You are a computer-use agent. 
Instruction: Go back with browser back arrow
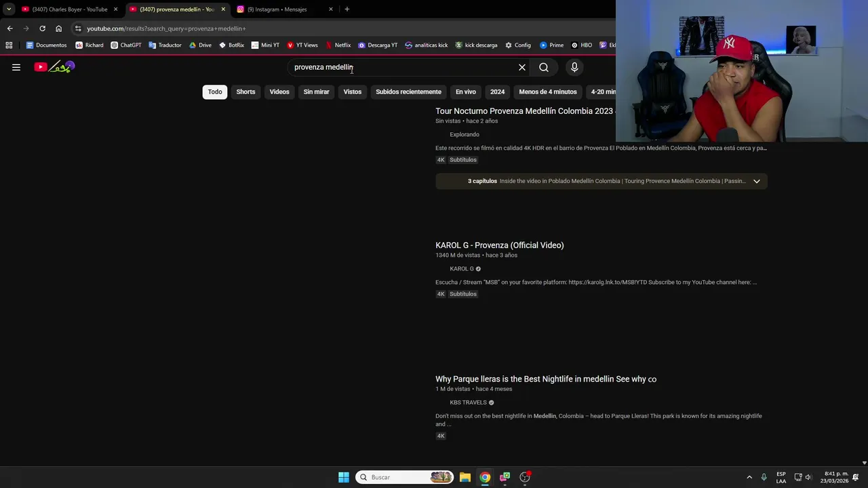pyautogui.click(x=9, y=28)
